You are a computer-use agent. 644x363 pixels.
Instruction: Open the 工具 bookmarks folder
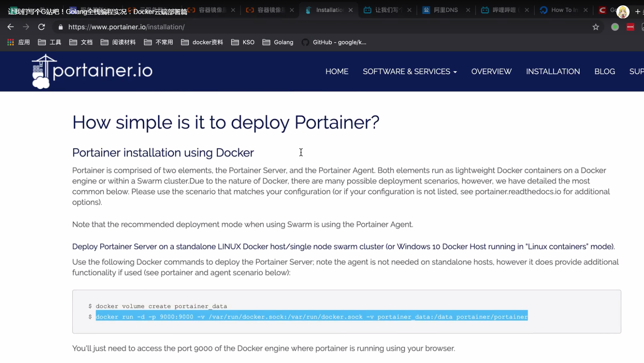coord(50,42)
